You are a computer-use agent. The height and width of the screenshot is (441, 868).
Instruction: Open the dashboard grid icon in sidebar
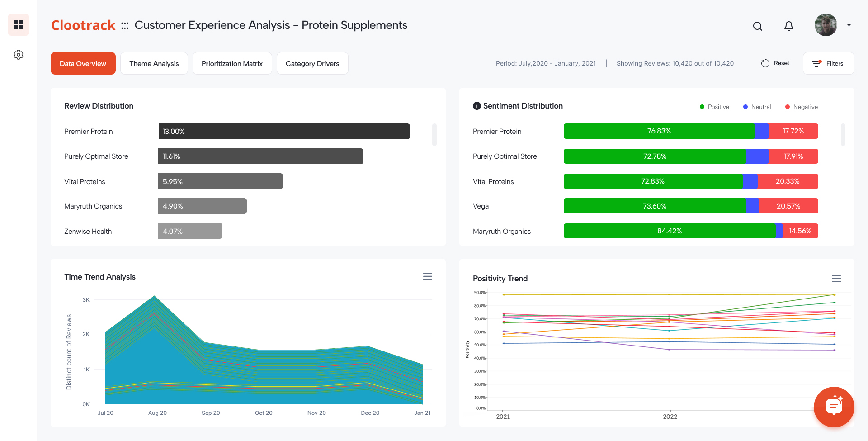point(19,25)
